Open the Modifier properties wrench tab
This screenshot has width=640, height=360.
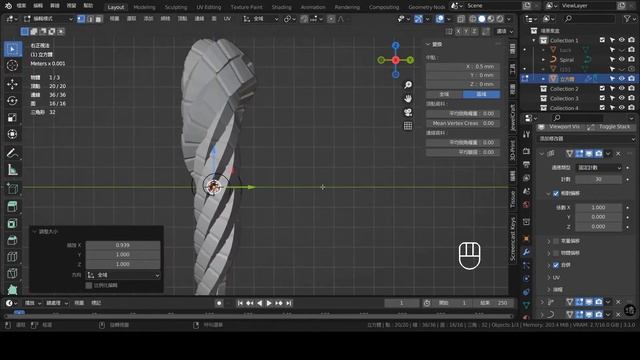pos(526,252)
